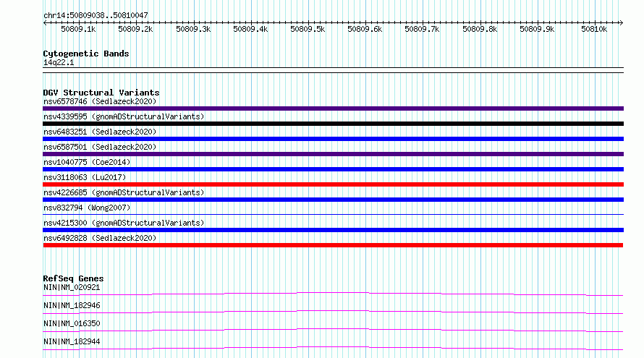The width and height of the screenshot is (644, 358).
Task: Click the blue bar under nsv6483251
Action: [333, 139]
